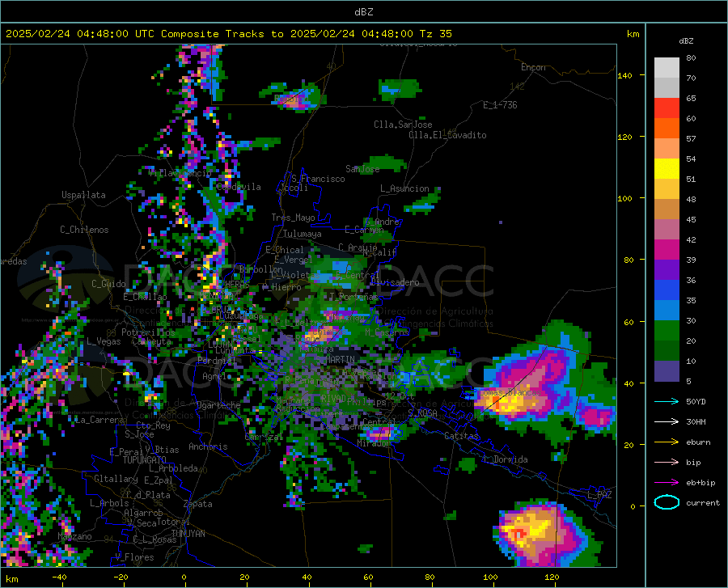Click the 'Uspallata' map label
This screenshot has width=728, height=588.
(x=83, y=195)
